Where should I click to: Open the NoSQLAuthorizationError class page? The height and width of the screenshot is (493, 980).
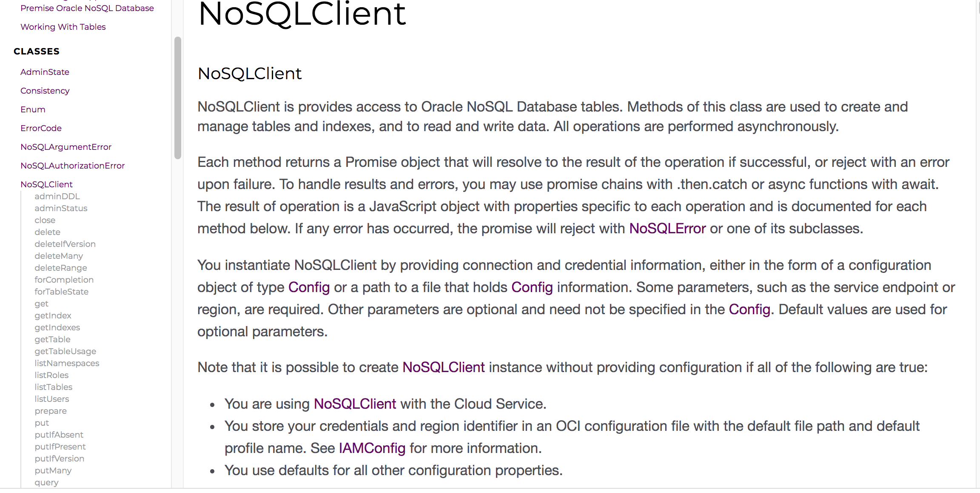[72, 166]
